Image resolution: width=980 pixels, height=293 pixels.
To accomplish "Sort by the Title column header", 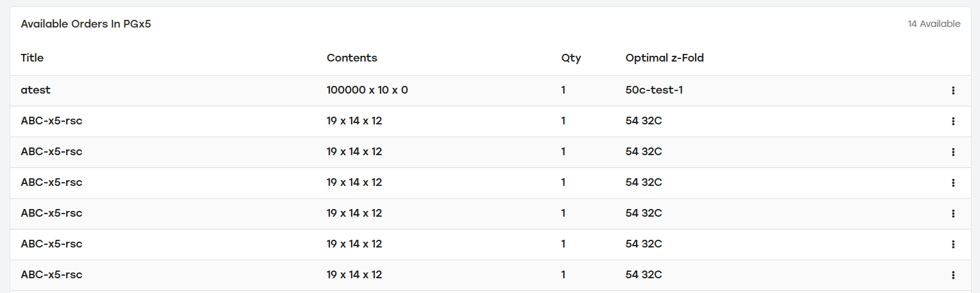I will (32, 58).
